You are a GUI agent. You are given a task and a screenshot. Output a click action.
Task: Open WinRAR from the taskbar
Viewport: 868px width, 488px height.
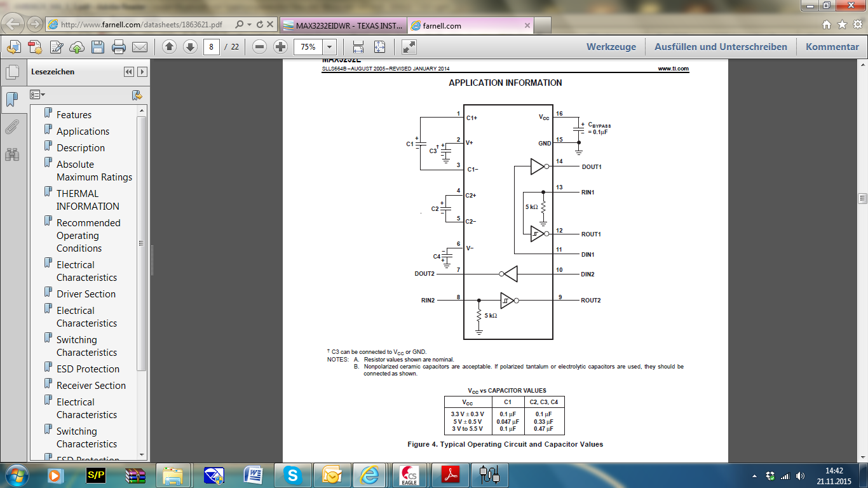pos(135,475)
